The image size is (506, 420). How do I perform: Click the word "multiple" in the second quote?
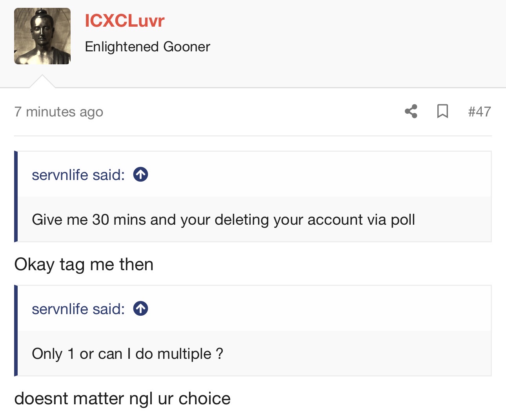click(184, 354)
